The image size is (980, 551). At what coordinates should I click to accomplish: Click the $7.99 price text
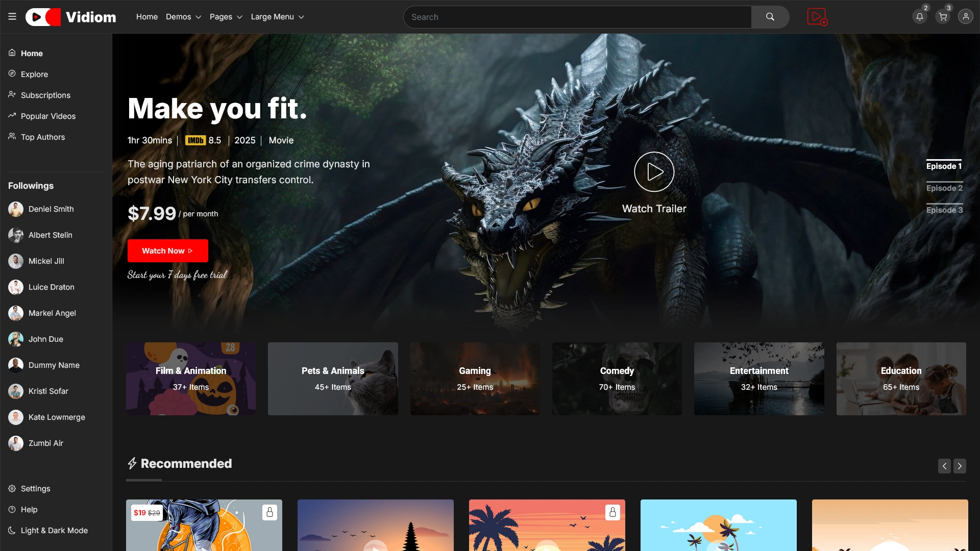pyautogui.click(x=152, y=213)
